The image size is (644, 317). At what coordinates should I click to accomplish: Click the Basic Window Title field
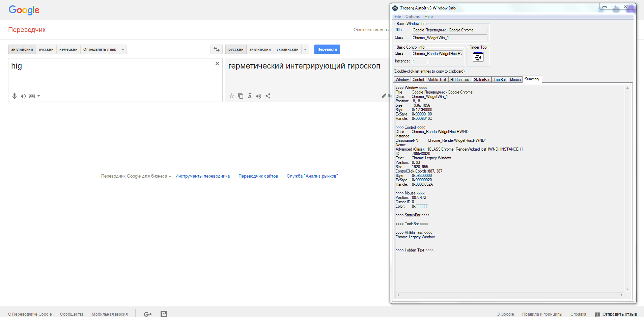(x=449, y=30)
